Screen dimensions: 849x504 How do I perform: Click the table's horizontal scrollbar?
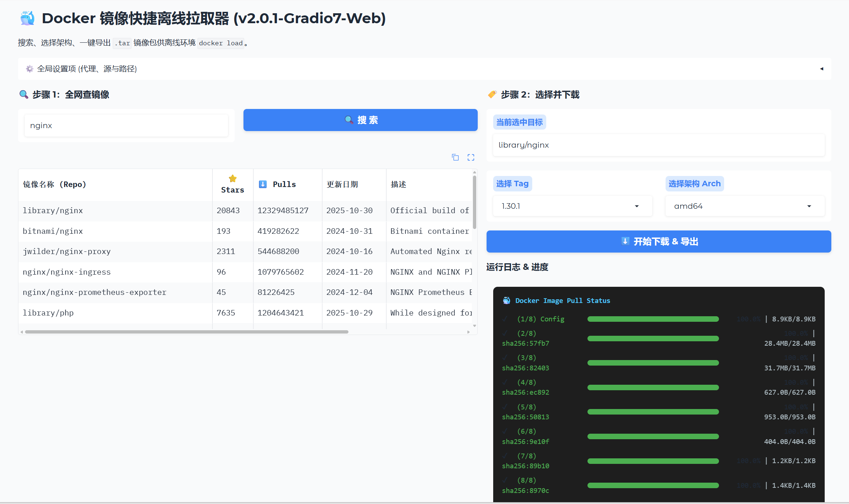click(x=187, y=332)
